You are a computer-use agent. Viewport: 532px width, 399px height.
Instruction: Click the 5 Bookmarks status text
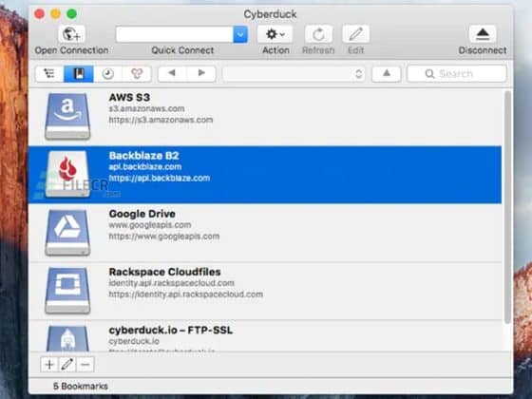(81, 386)
